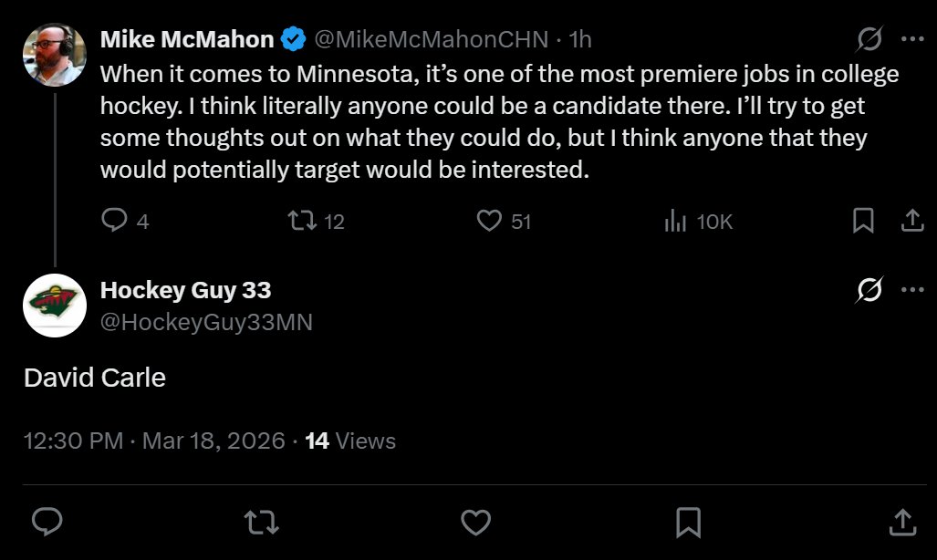Open more options on Hockey Guy 33's reply
Screen dimensions: 937x560
click(912, 290)
